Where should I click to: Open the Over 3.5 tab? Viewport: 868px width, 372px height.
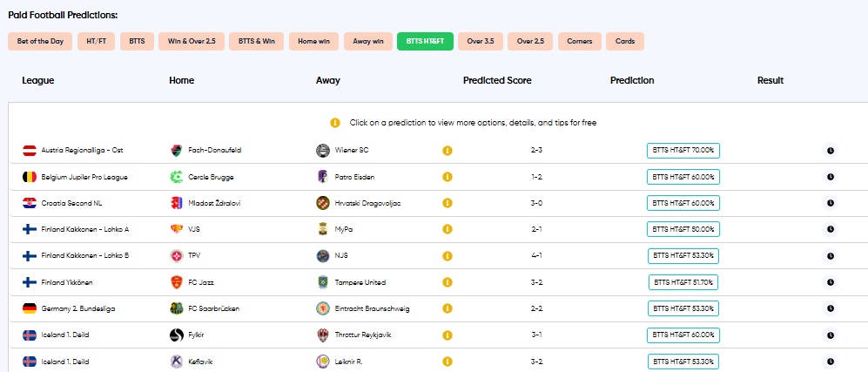481,42
